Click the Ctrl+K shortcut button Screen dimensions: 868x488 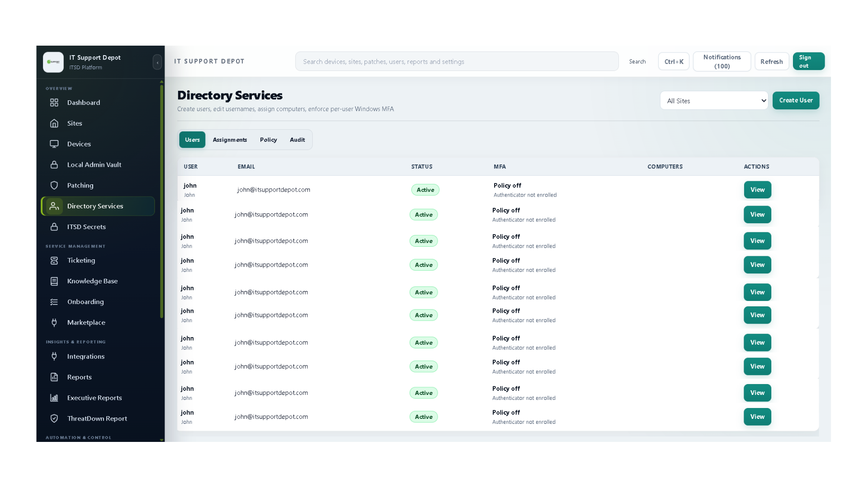tap(674, 62)
